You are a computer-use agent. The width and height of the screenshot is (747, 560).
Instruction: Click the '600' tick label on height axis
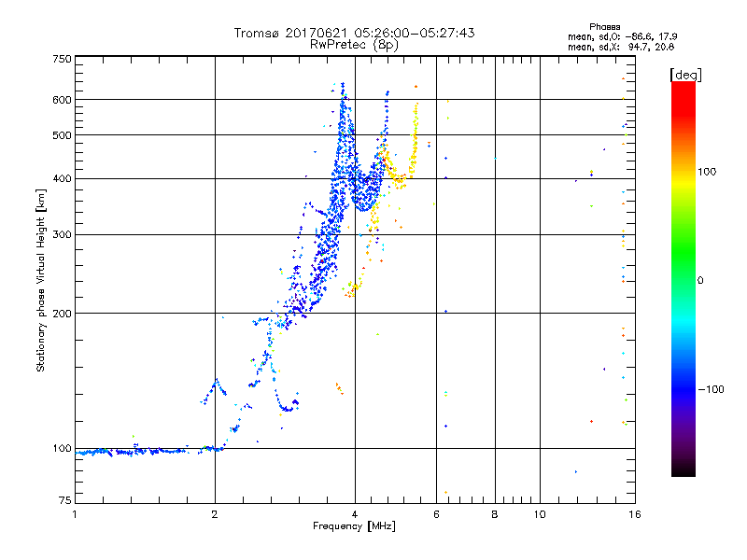tap(62, 100)
